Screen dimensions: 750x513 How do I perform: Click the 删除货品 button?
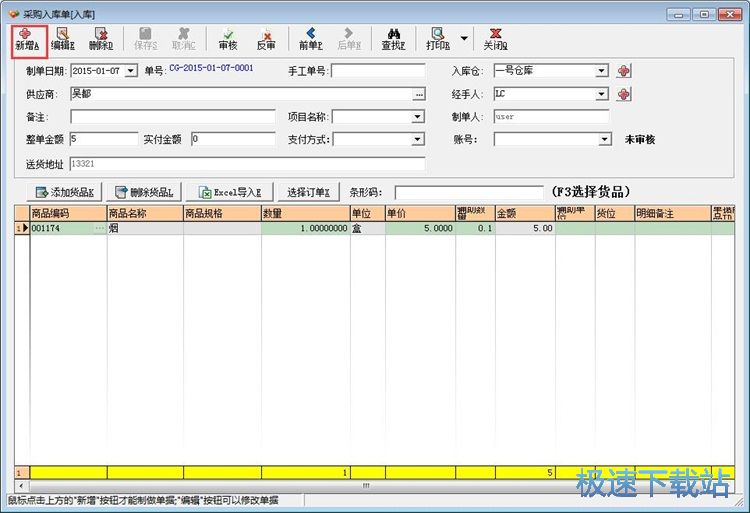pyautogui.click(x=145, y=192)
